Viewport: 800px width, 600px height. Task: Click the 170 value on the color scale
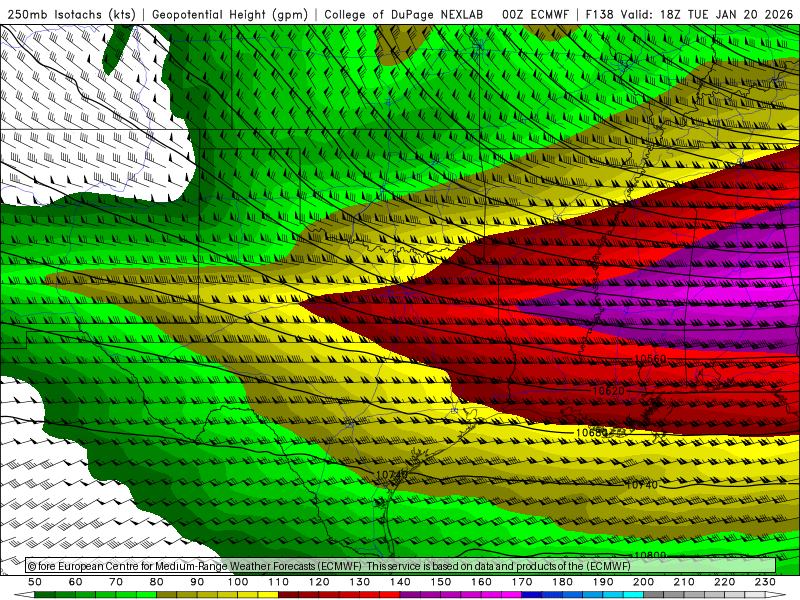point(522,582)
